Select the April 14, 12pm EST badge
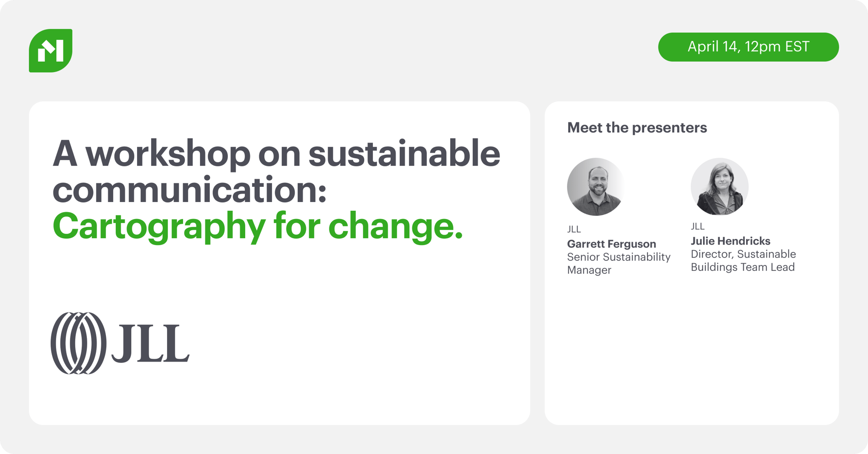Screen dimensions: 868x454 (748, 47)
